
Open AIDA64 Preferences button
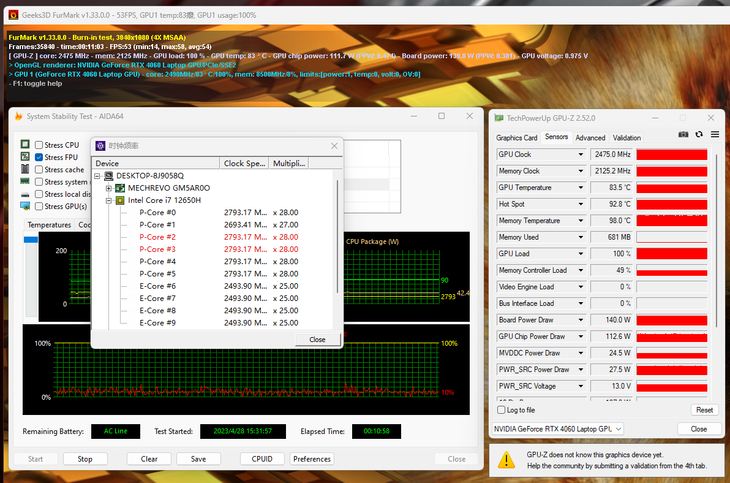coord(312,459)
